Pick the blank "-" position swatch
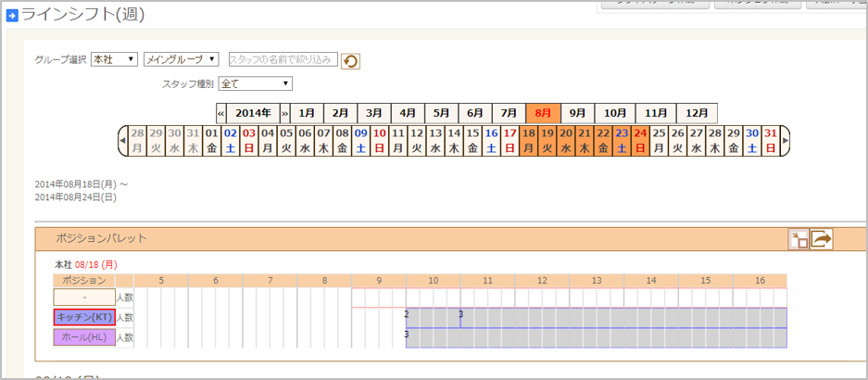The image size is (868, 380). tap(84, 298)
